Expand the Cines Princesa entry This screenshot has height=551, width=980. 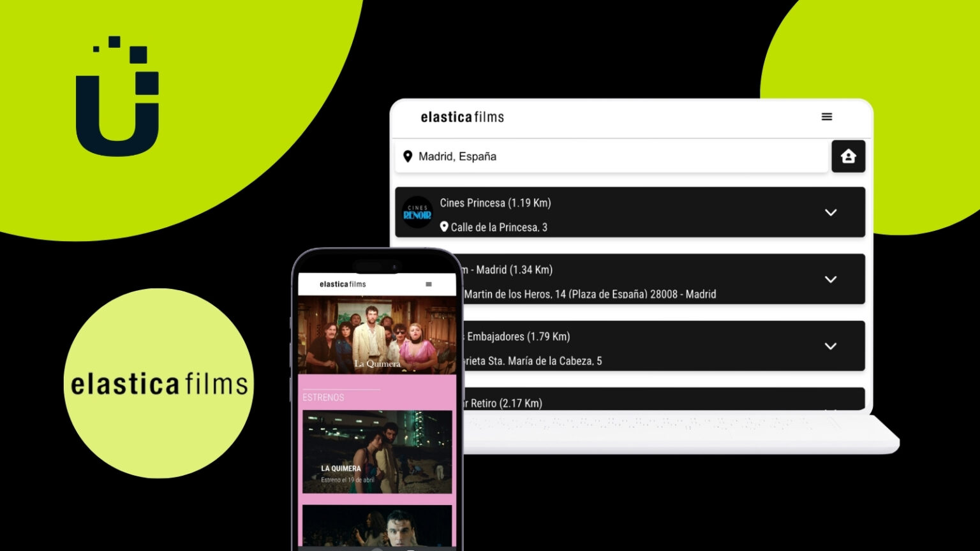830,212
